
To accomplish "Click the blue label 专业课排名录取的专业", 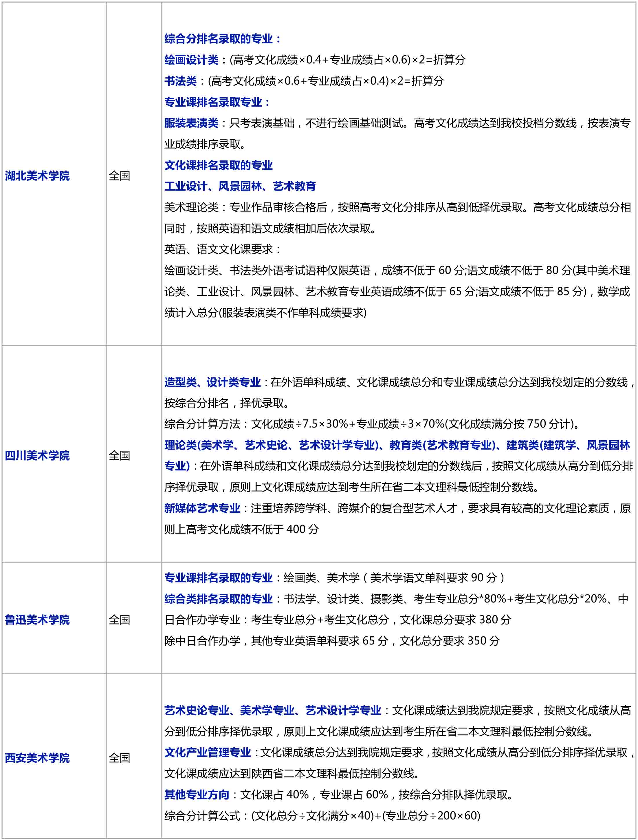I will click(x=218, y=578).
